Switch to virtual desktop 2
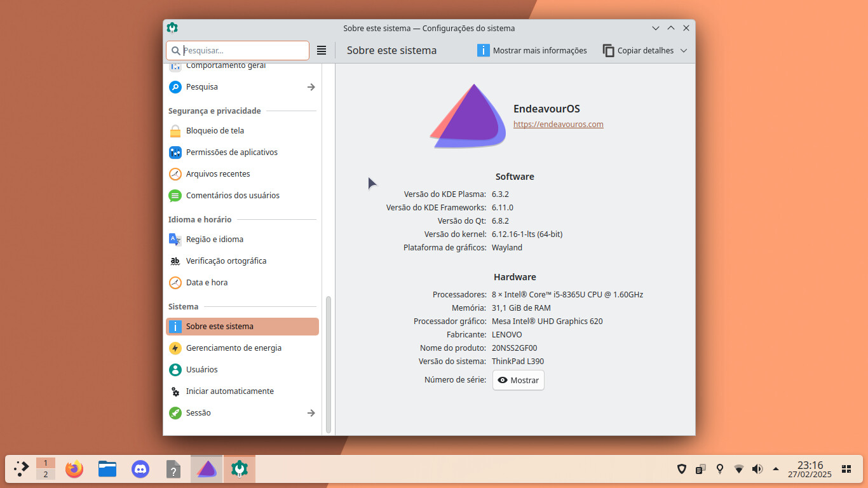The height and width of the screenshot is (488, 868). pos(46,475)
